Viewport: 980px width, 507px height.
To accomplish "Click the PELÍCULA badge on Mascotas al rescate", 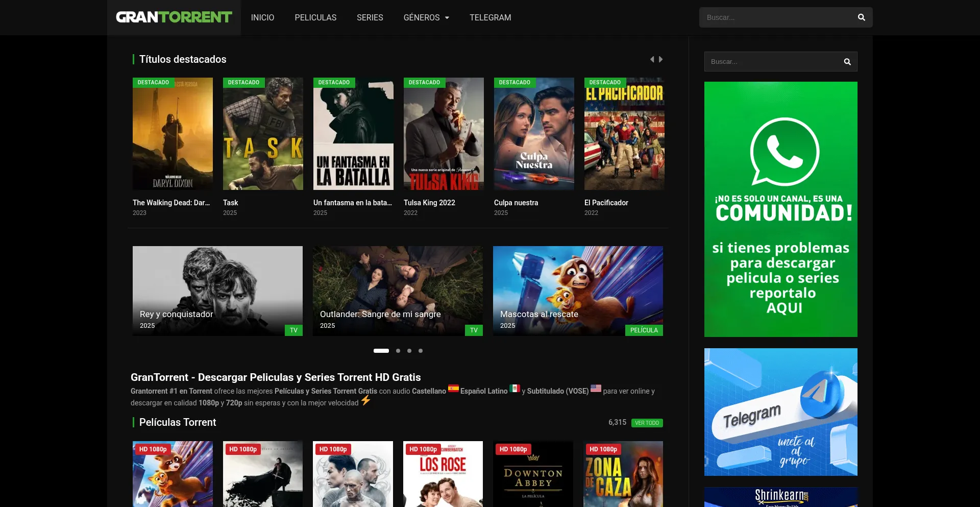I will 644,330.
